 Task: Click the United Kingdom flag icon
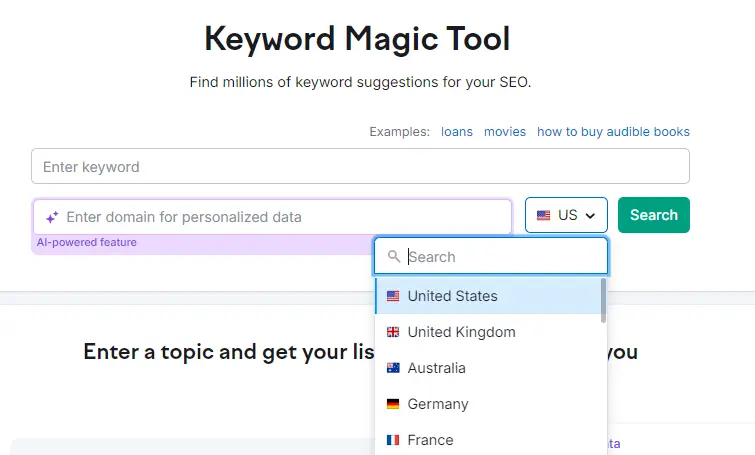[x=393, y=332]
